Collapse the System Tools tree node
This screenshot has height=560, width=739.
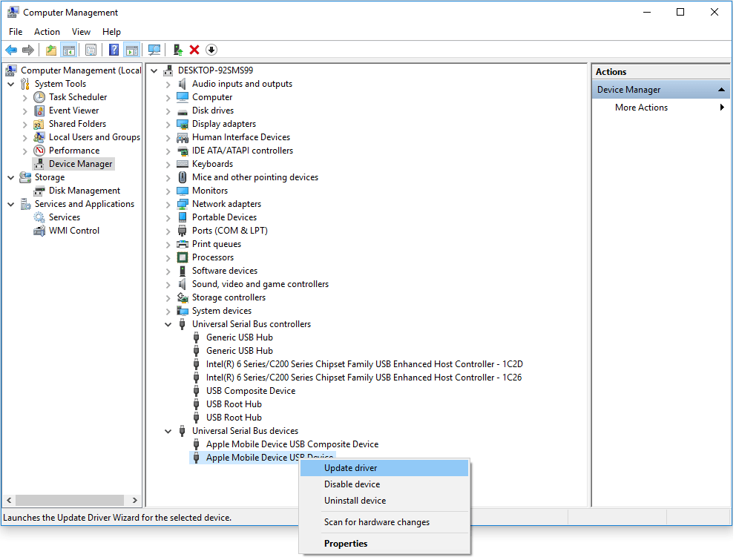coord(10,83)
